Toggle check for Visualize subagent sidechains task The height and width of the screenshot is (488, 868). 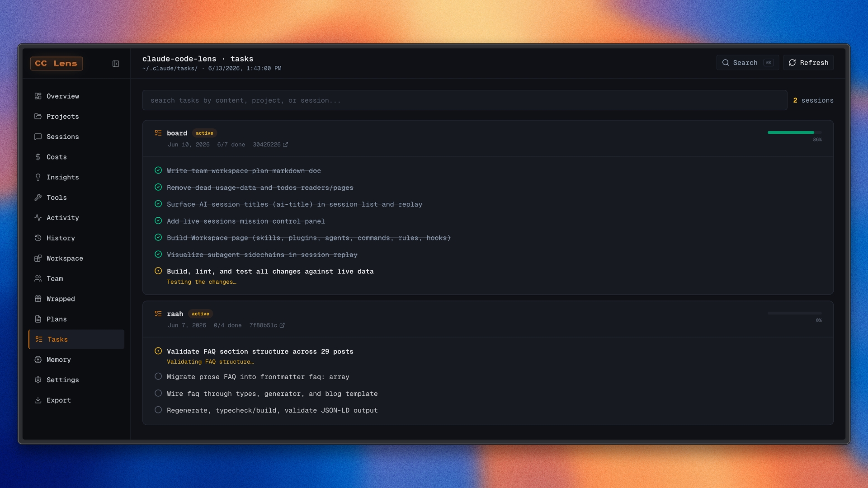pyautogui.click(x=158, y=254)
